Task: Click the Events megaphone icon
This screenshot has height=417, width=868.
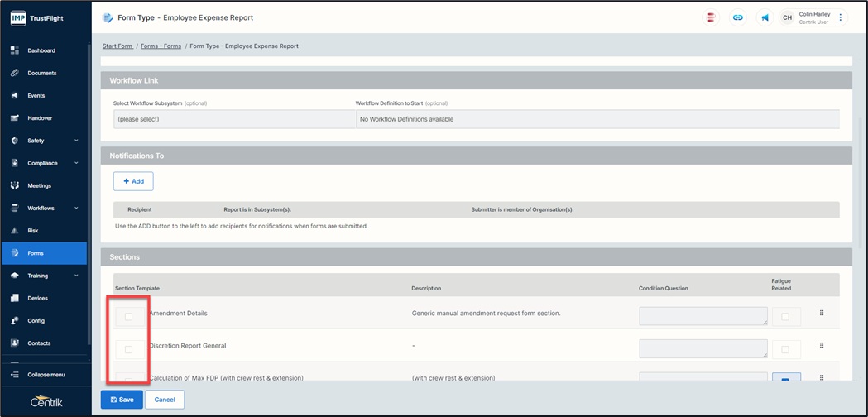Action: point(15,96)
